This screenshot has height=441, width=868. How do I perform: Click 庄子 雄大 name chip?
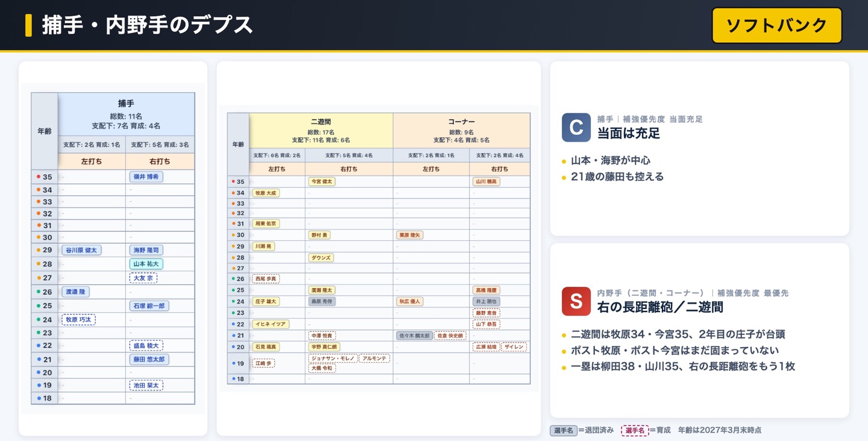tap(266, 301)
